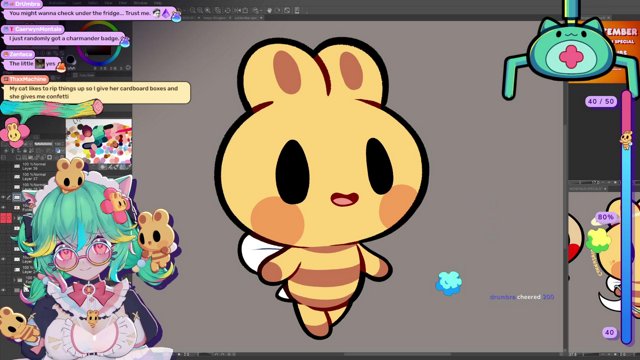Click the layer opacity value field showing 100
This screenshot has width=640, height=360.
58,144
